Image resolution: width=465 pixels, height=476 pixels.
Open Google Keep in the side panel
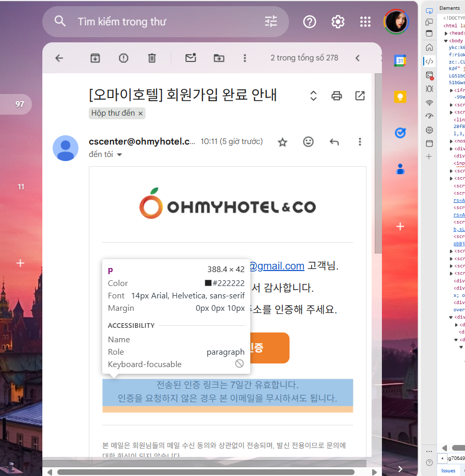[400, 97]
